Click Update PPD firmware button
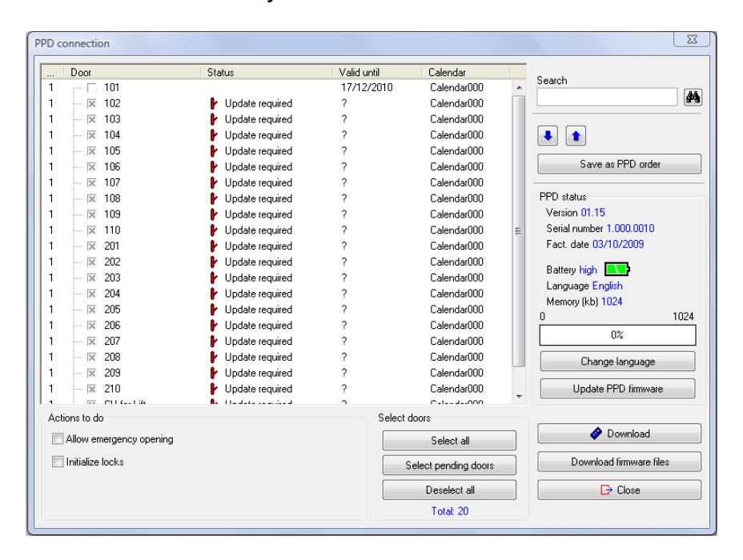The width and height of the screenshot is (743, 560). tap(617, 389)
